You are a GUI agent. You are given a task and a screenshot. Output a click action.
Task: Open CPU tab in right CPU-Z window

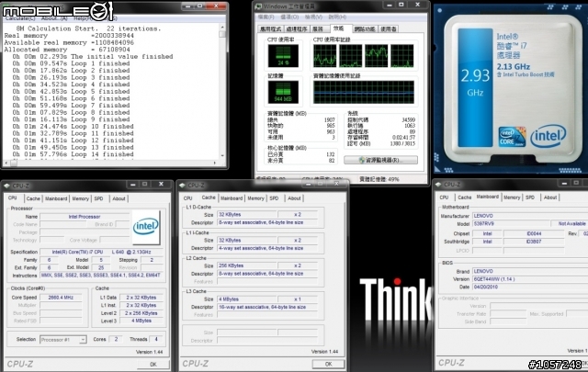[x=444, y=197]
